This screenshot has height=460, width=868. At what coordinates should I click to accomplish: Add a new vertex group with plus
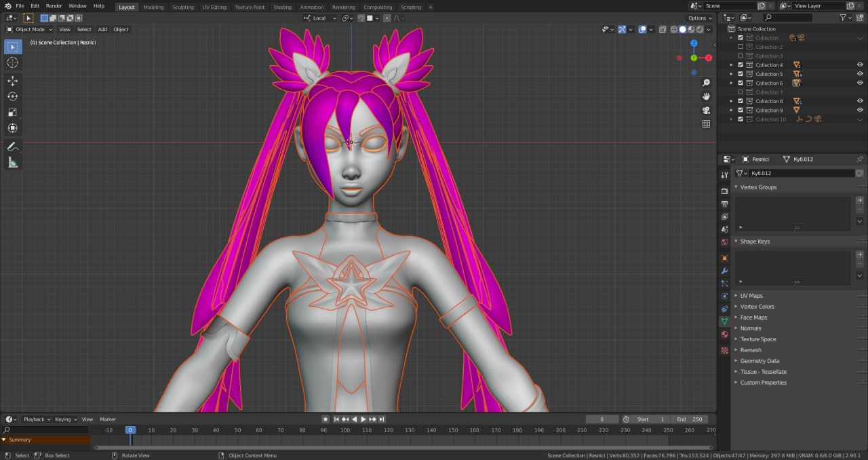(860, 200)
